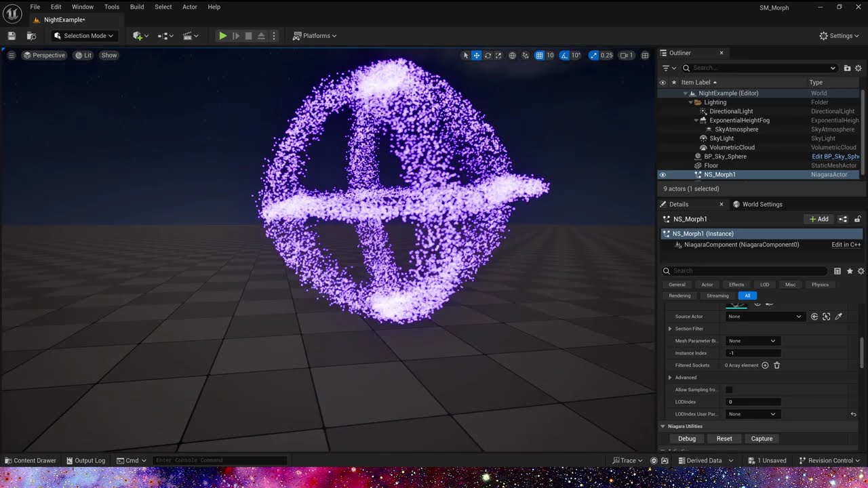The width and height of the screenshot is (868, 488).
Task: Open camera speed setting button
Action: pos(627,56)
